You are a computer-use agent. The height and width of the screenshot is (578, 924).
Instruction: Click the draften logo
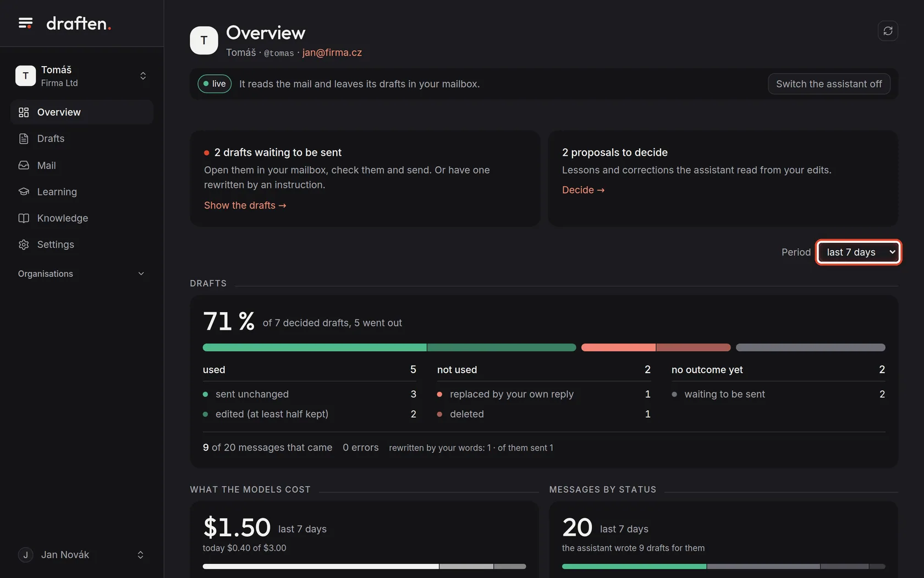pos(79,23)
